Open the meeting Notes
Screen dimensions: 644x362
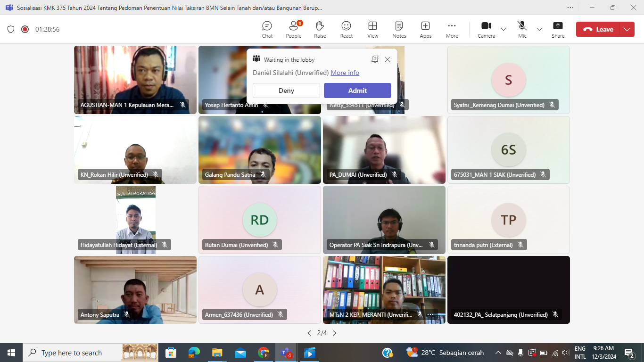click(399, 29)
